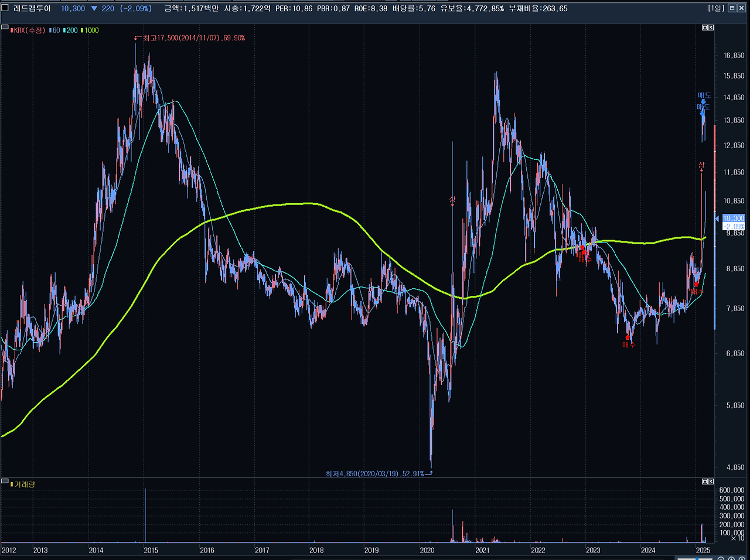Click the KRX(수정) price legend label
The height and width of the screenshot is (560, 750).
click(29, 30)
